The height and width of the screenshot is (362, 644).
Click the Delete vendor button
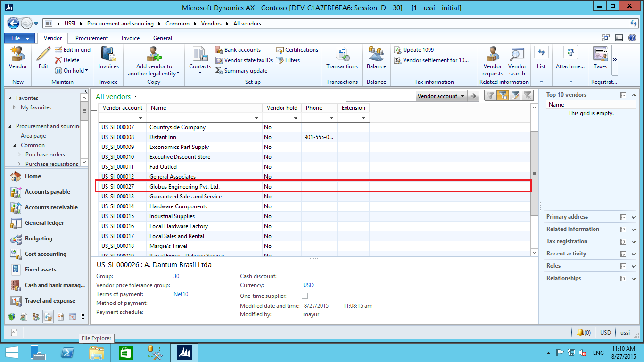coord(67,60)
